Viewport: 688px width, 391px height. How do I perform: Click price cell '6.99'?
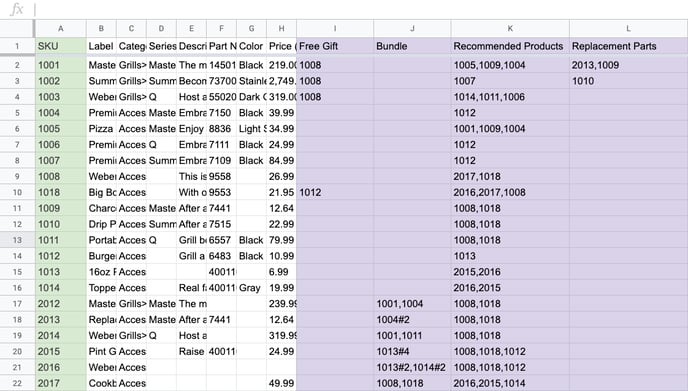[x=281, y=272]
